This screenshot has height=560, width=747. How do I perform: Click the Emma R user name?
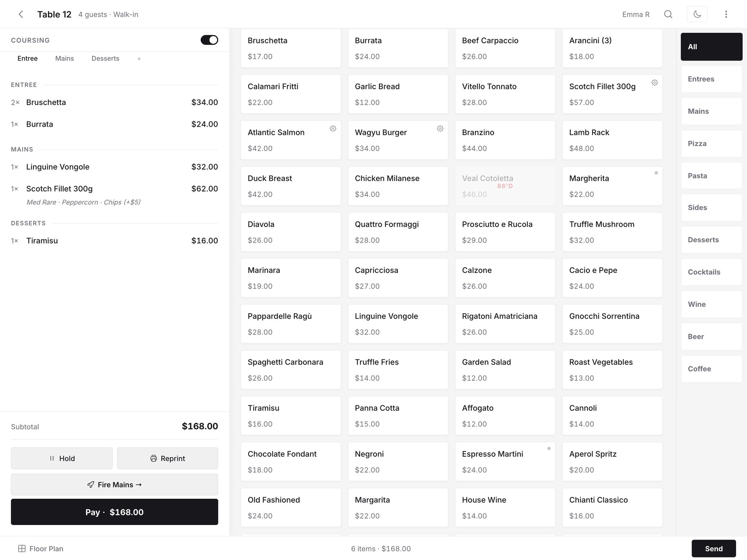pos(636,15)
